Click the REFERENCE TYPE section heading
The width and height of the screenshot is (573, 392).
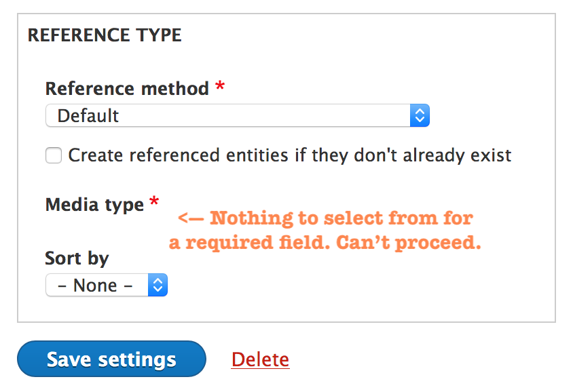pos(105,35)
